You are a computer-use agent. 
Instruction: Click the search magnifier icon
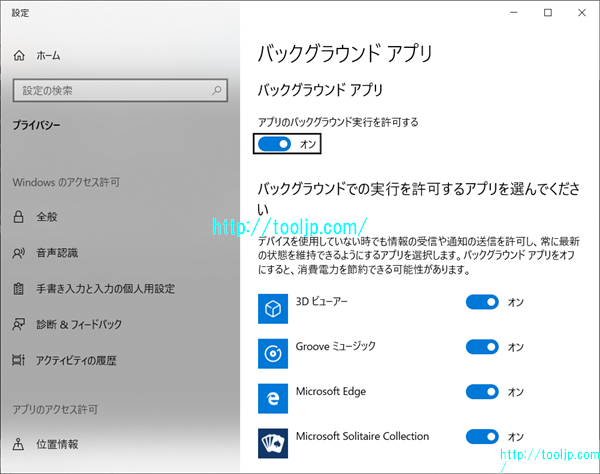[x=217, y=90]
